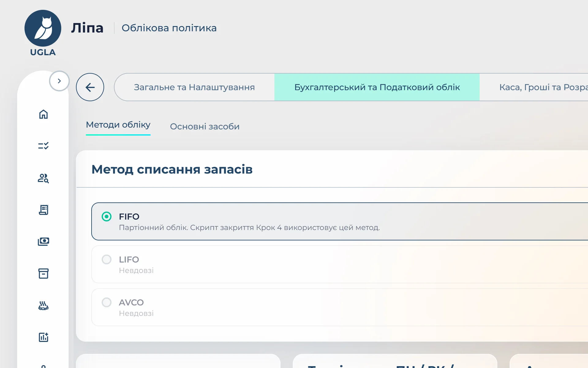Open the steaming dish icon in sidebar

[43, 306]
